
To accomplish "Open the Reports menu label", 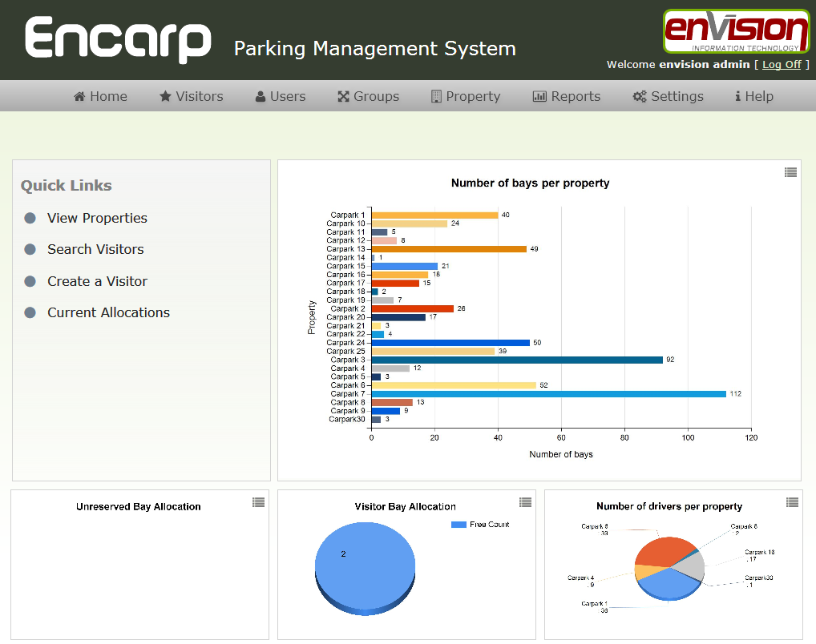I will click(x=576, y=97).
